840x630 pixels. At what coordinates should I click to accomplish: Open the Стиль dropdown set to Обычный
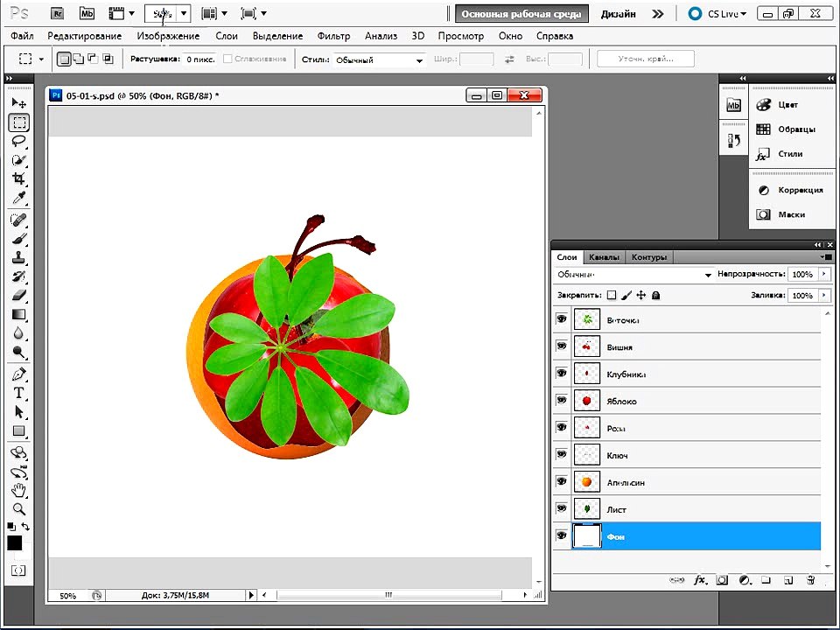(x=379, y=60)
